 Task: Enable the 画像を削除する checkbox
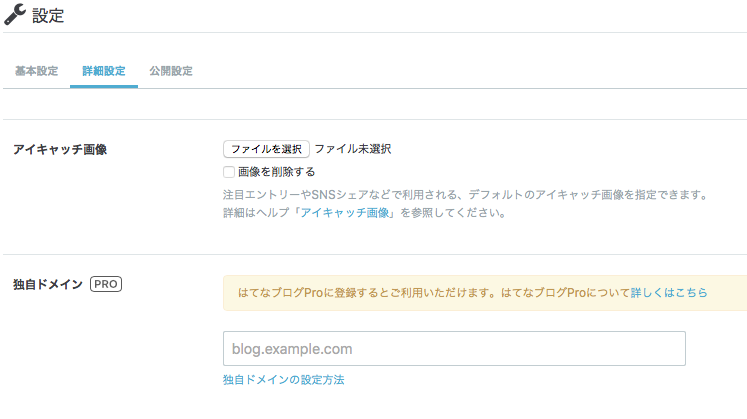(229, 172)
